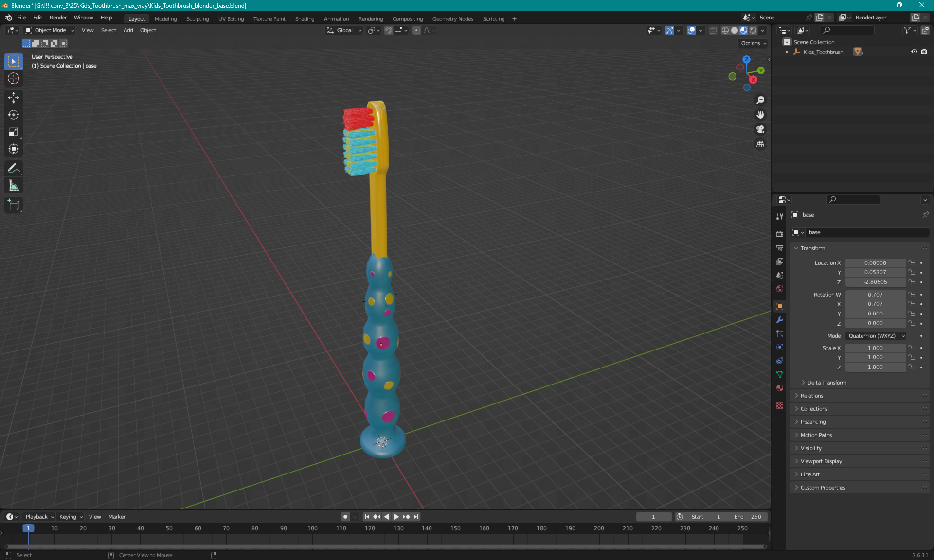Image resolution: width=934 pixels, height=560 pixels.
Task: Switch to the Shading workspace tab
Action: coord(305,19)
